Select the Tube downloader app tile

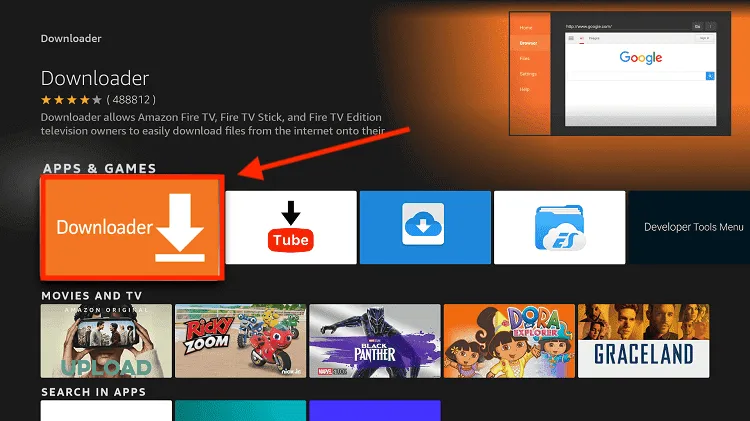pos(291,227)
